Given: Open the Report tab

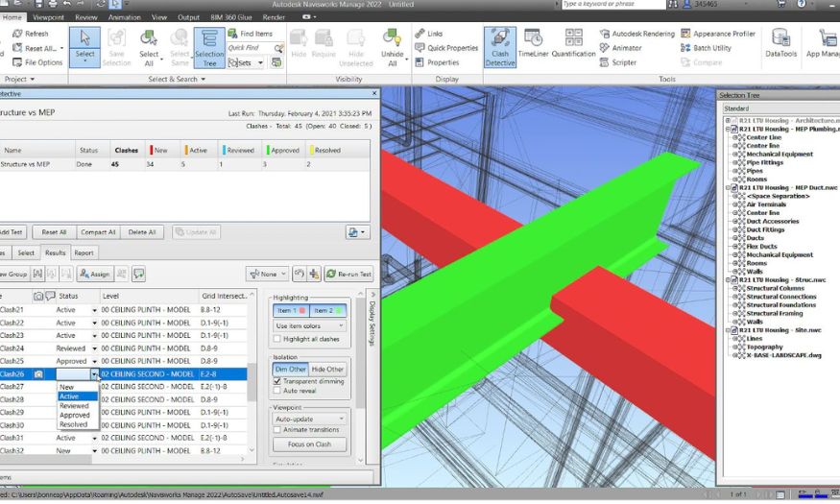Looking at the screenshot, I should [84, 252].
